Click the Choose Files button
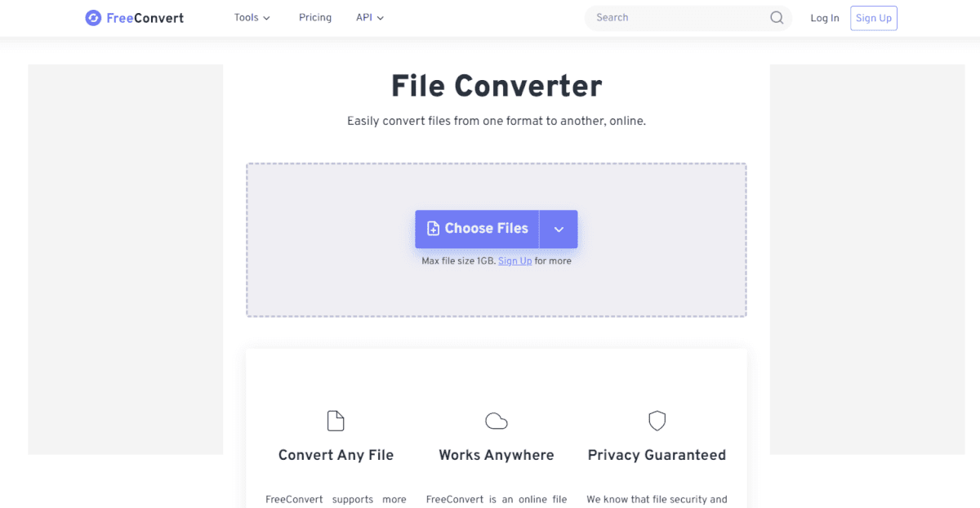The width and height of the screenshot is (980, 508). (477, 229)
